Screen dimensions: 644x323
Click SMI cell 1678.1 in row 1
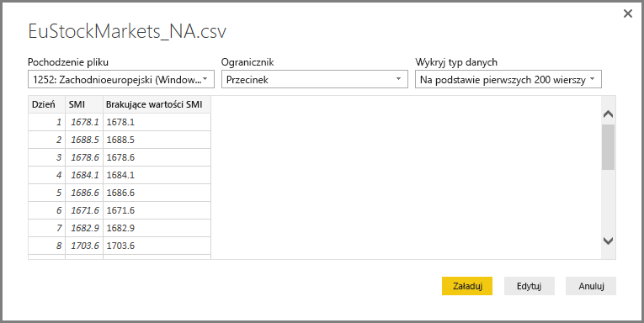(84, 122)
